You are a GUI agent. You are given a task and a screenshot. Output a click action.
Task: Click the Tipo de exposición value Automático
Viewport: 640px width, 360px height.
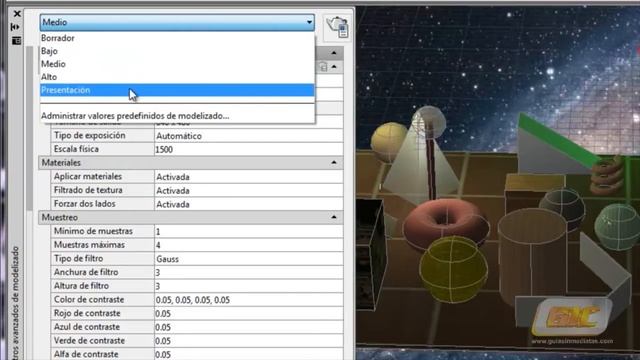[x=249, y=136]
